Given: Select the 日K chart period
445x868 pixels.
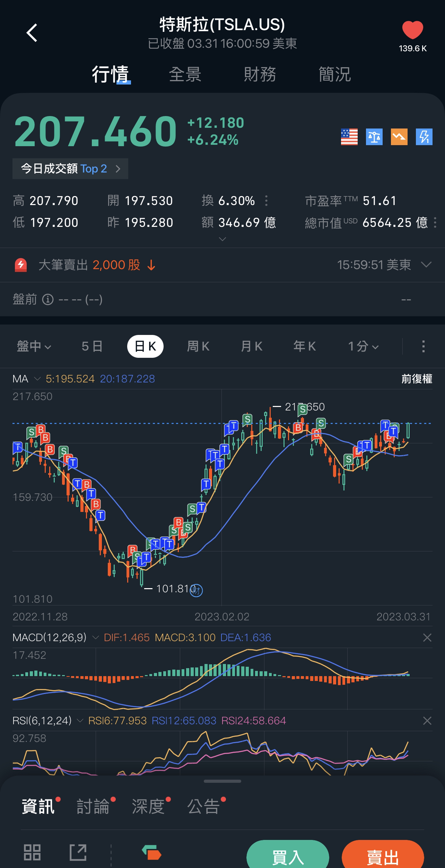Looking at the screenshot, I should tap(146, 346).
